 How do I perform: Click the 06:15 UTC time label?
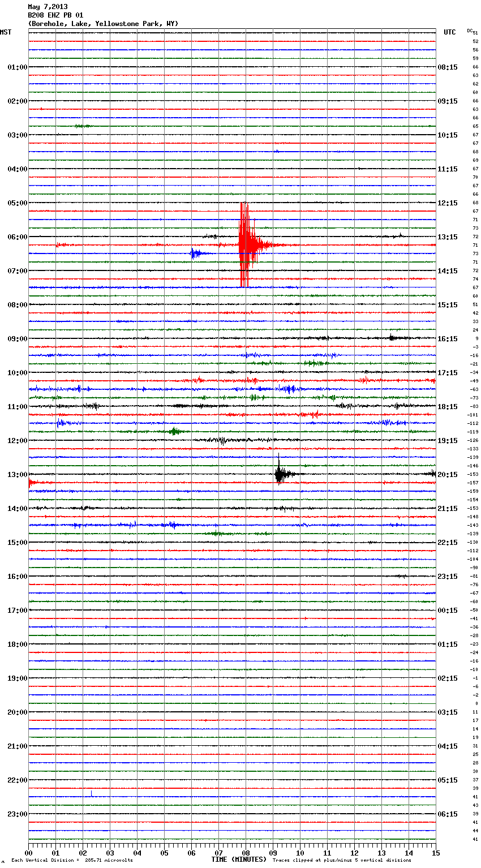pos(448,814)
